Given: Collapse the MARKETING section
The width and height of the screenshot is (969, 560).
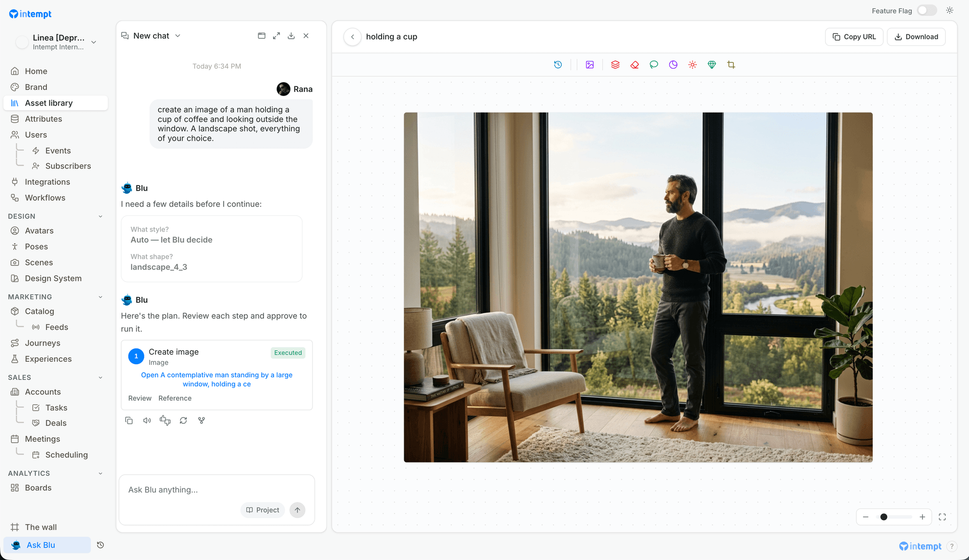Looking at the screenshot, I should tap(100, 297).
